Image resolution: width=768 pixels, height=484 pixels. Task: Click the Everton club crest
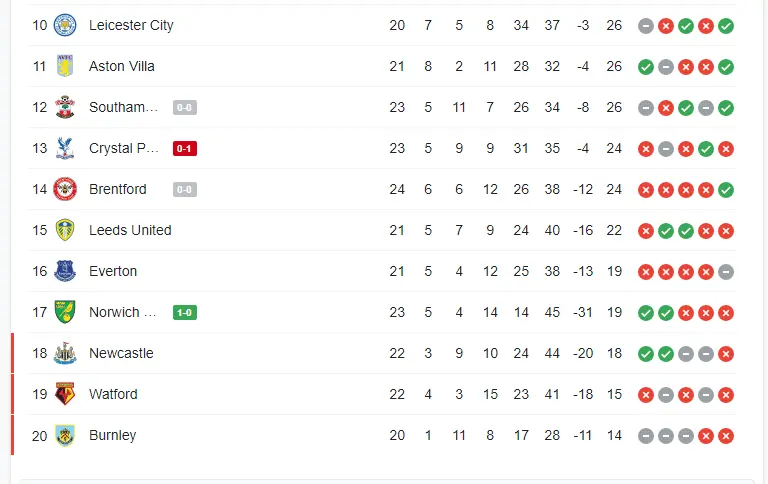65,271
